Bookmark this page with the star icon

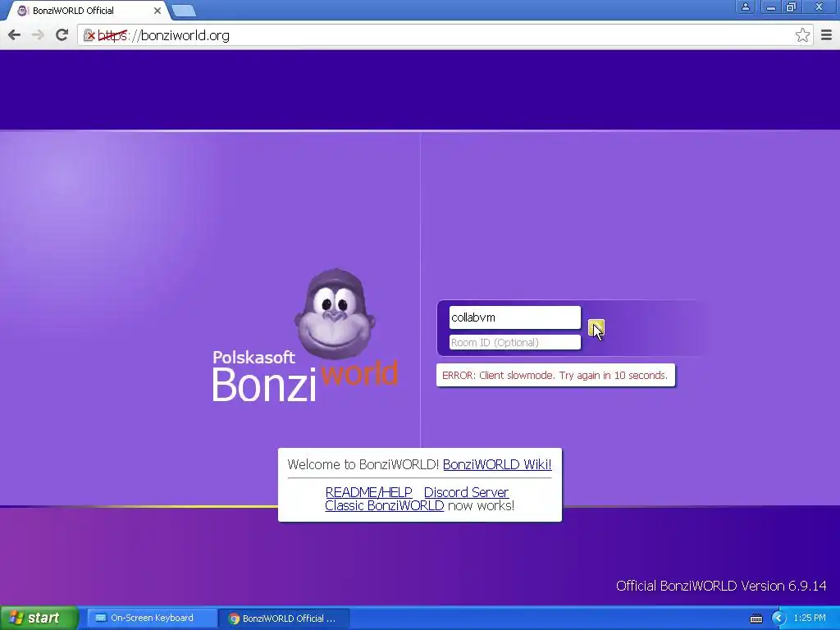click(802, 35)
